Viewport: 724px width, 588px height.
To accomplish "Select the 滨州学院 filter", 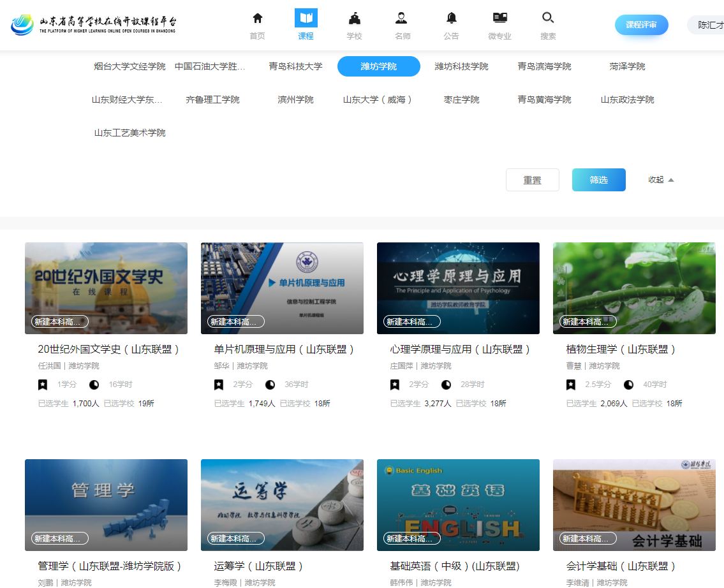I will 295,99.
